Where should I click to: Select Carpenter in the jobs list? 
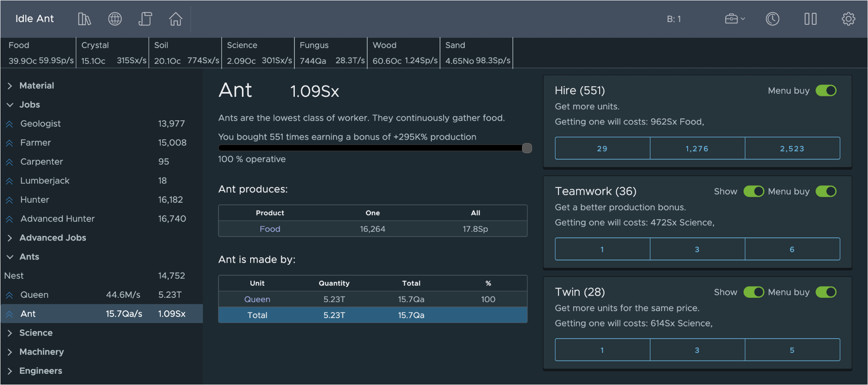(x=101, y=162)
